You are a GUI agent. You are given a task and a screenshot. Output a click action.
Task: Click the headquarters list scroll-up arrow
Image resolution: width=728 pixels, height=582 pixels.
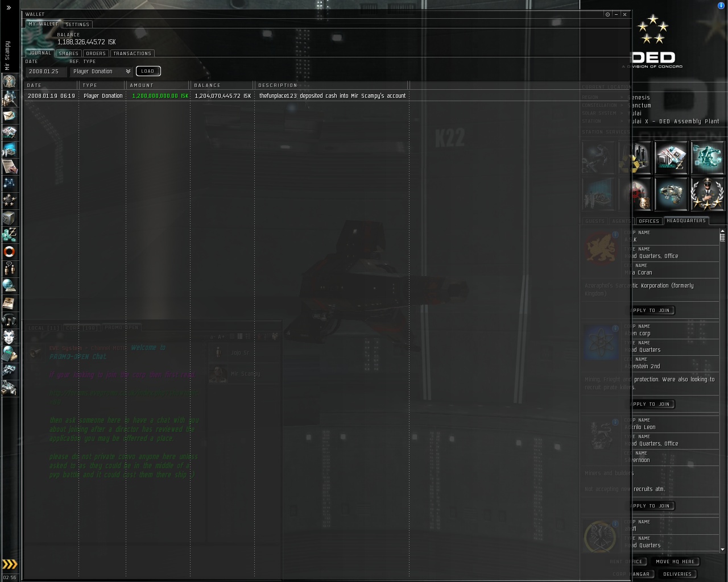tap(722, 231)
